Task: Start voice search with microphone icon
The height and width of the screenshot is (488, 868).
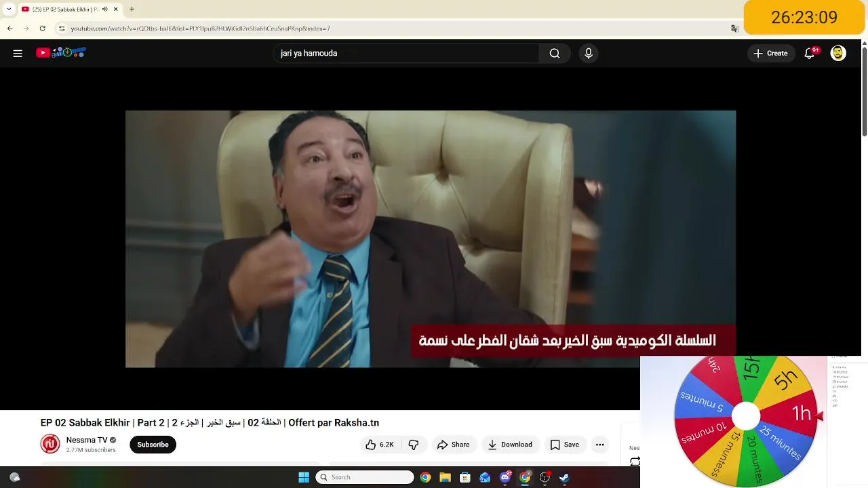Action: (x=589, y=54)
